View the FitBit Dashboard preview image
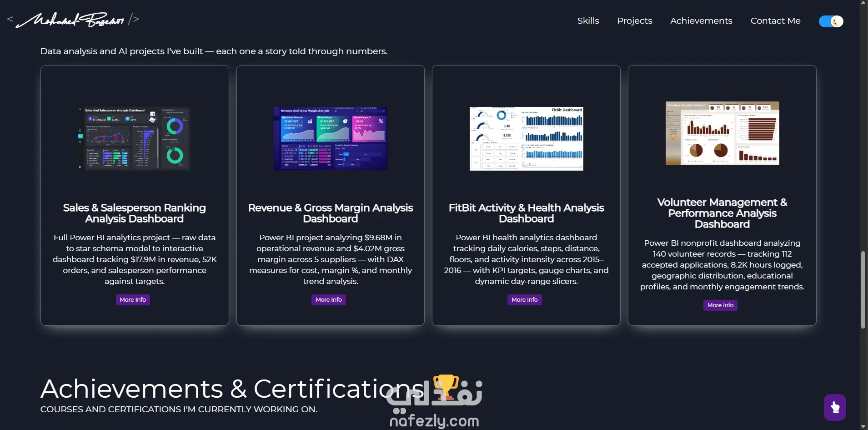 [527, 139]
